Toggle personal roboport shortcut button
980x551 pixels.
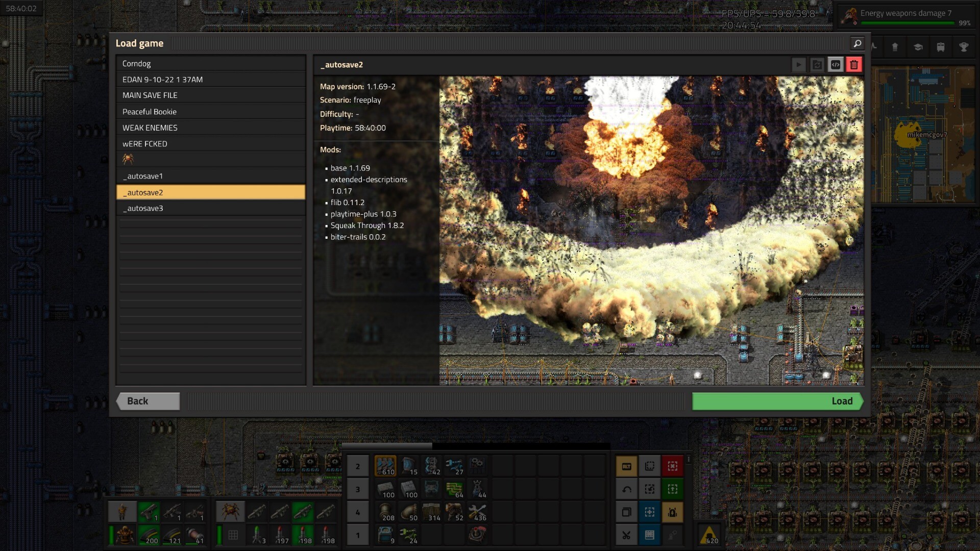[673, 512]
